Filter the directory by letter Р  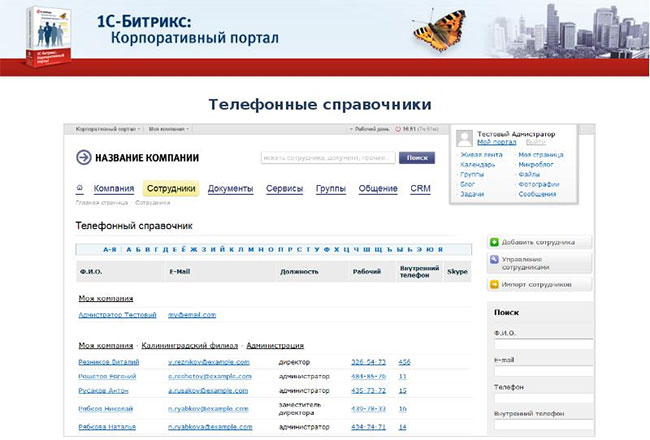coord(290,249)
